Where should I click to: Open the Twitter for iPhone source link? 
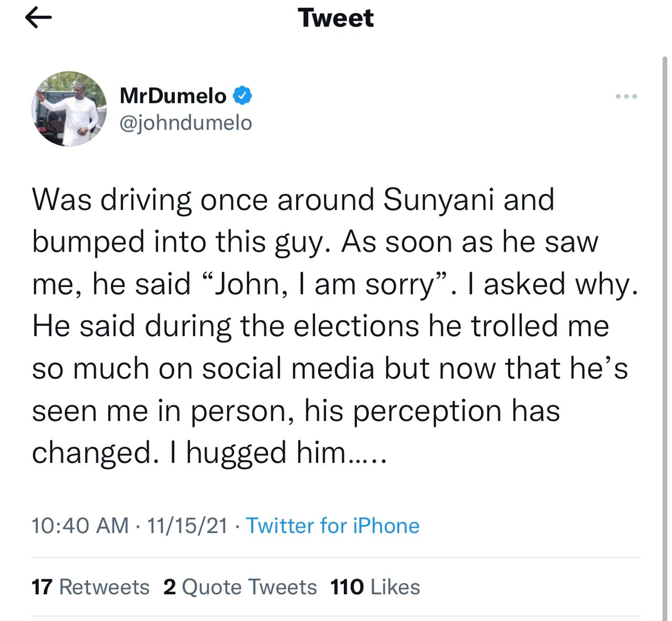(x=333, y=525)
